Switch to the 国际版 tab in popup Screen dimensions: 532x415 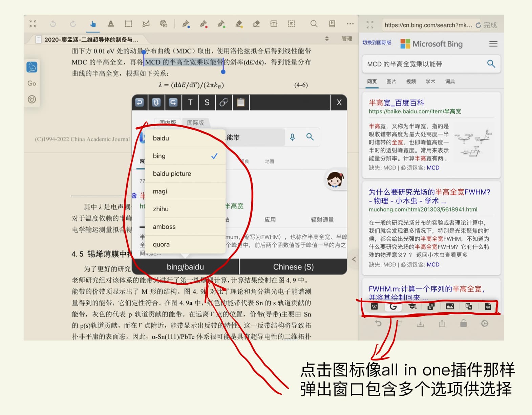click(195, 123)
